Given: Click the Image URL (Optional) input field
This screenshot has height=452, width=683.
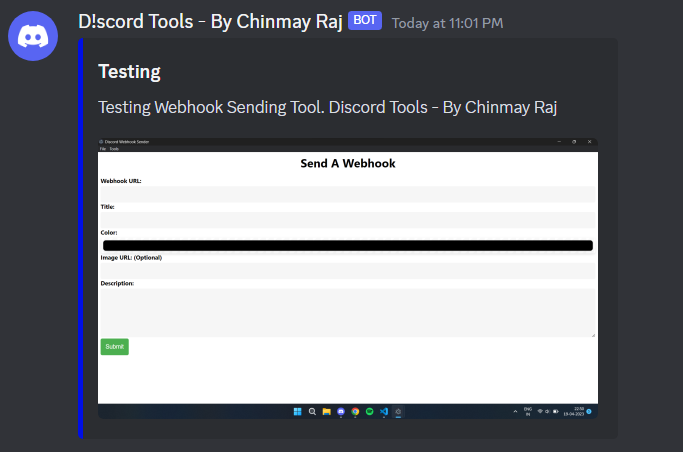Looking at the screenshot, I should (x=348, y=271).
